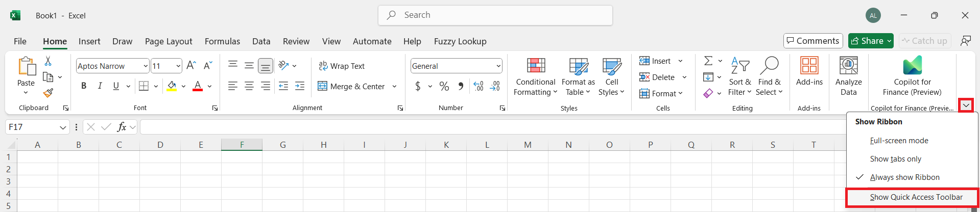Screen dimensions: 980x212
Task: Switch to the Insert tab
Action: pos(89,41)
